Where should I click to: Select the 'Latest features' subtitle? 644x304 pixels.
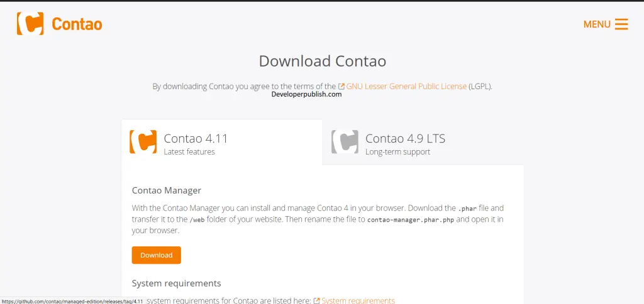point(189,152)
